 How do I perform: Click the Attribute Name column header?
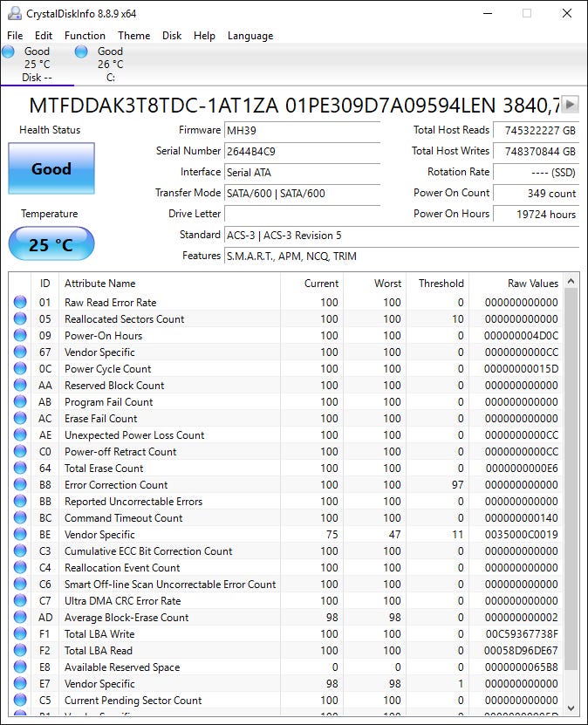tap(169, 283)
